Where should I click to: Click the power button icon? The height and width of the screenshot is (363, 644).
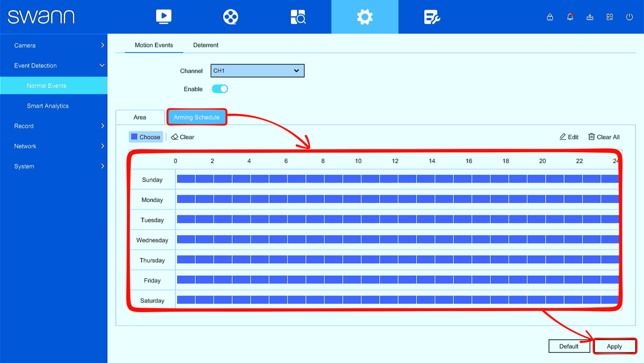click(629, 17)
